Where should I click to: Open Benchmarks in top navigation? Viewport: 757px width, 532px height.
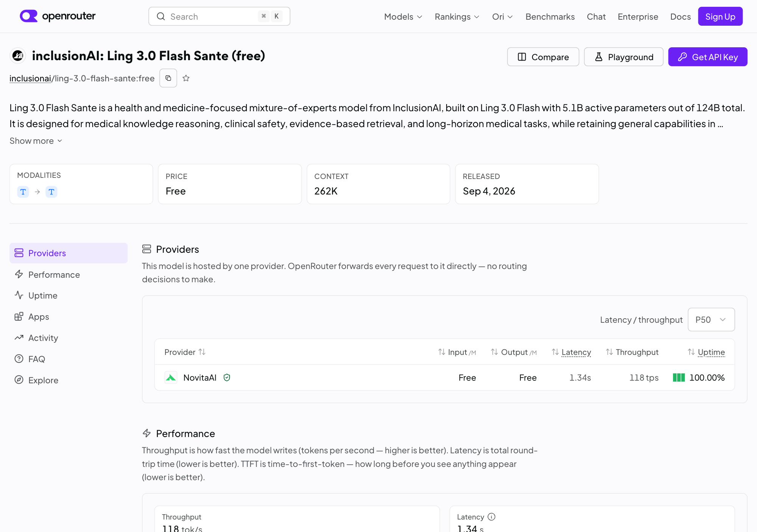[550, 17]
